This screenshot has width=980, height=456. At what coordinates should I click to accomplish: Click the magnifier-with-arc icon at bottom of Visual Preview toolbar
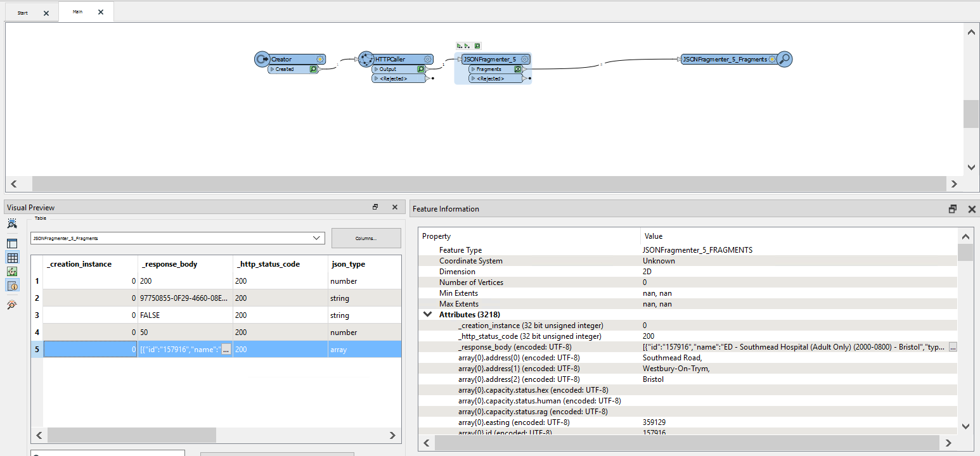click(x=12, y=305)
